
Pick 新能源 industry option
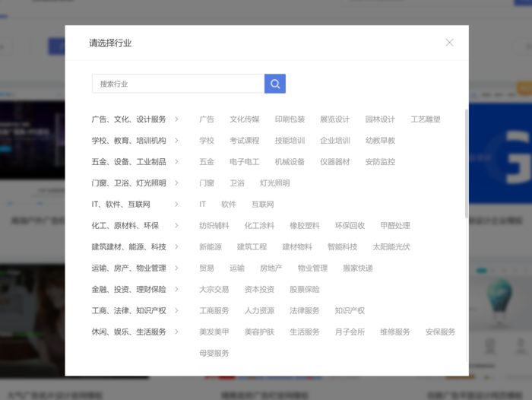[x=211, y=247]
